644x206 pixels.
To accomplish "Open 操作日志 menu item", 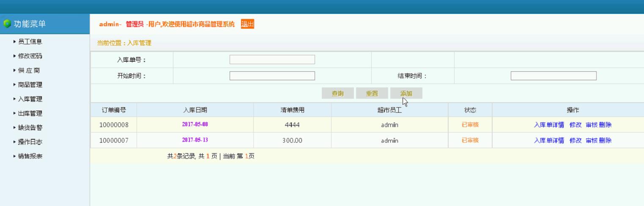I will coord(30,142).
